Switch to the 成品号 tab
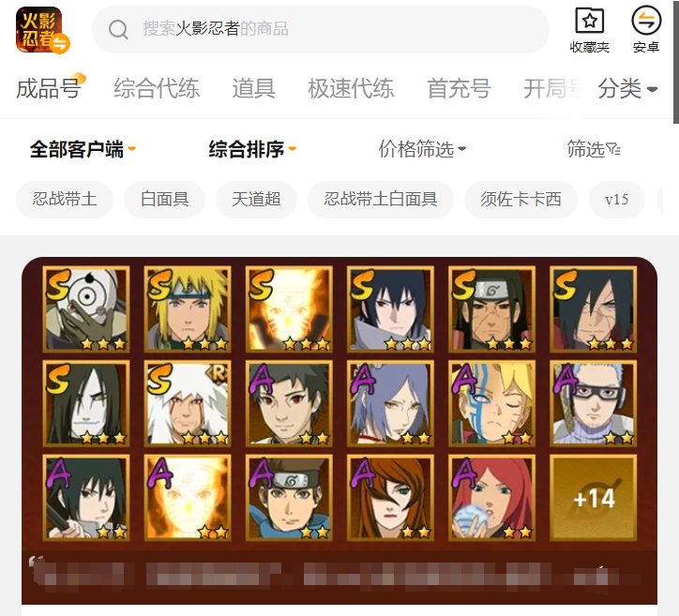This screenshot has height=616, width=679. [49, 88]
